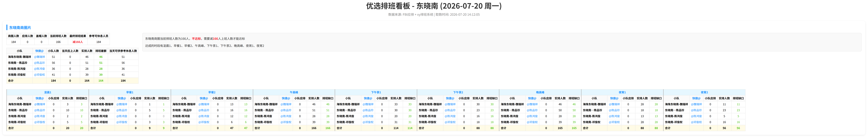Image resolution: width=868 pixels, height=138 pixels.
Task: Click @陈品珍 link in the overall squad summary table
Action: pos(39,63)
